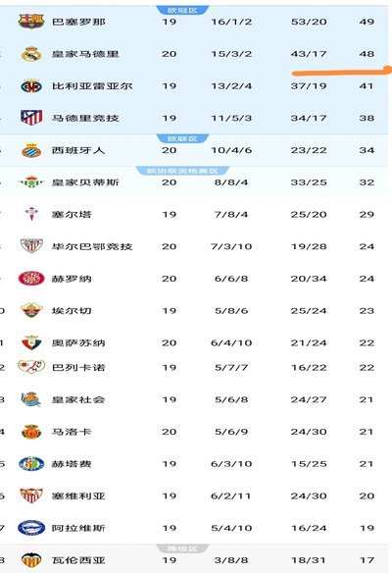Open team name 马洛卡
Viewport: 392px width, 573px height.
(72, 432)
